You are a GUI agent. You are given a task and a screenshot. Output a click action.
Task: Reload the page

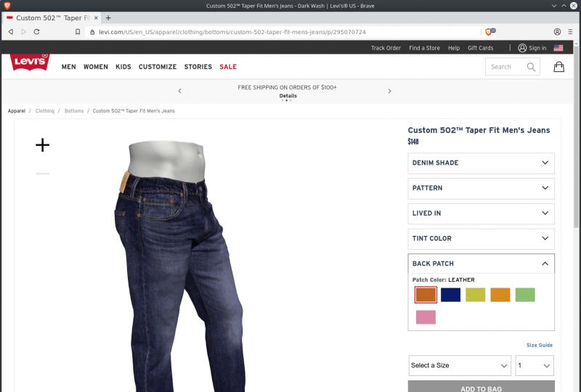[36, 32]
